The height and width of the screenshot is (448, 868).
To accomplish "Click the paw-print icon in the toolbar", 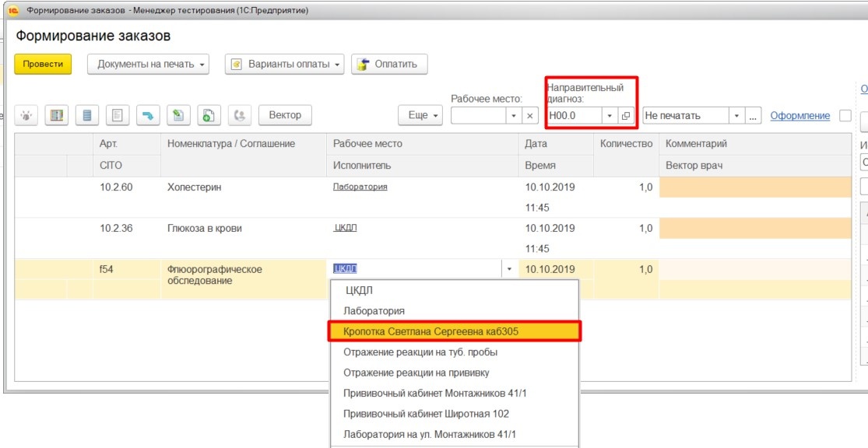I will pos(26,115).
